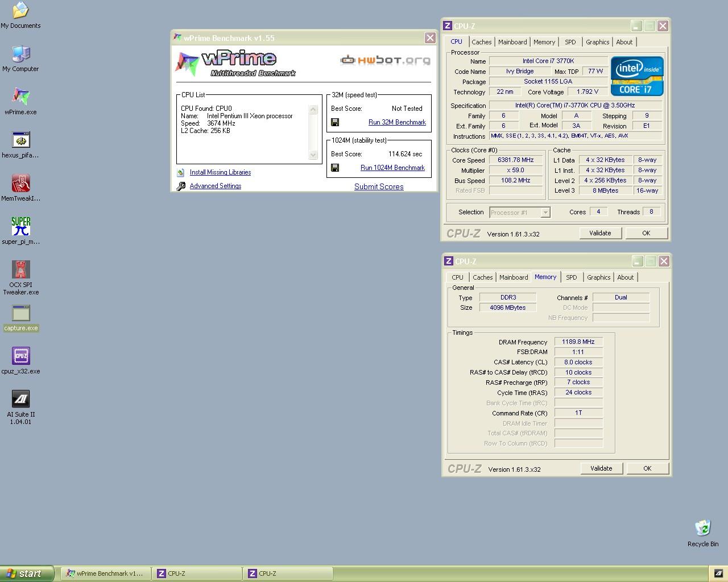728x582 pixels.
Task: Open Memory tab in upper CPU-Z window
Action: coord(544,42)
